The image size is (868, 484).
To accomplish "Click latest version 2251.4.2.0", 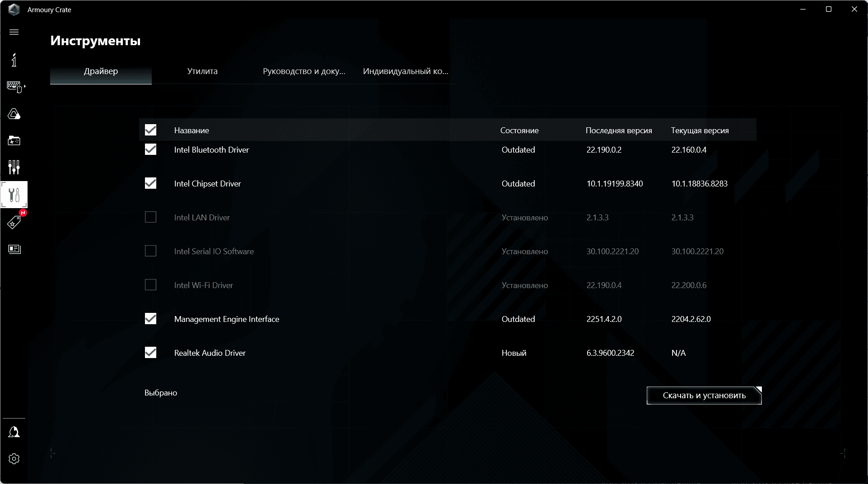I will 604,319.
